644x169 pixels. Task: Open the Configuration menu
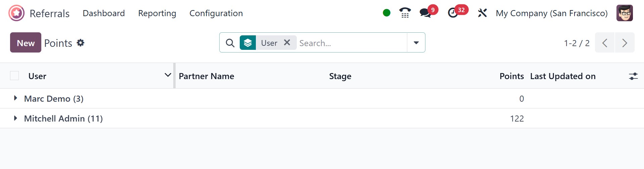[x=216, y=13]
